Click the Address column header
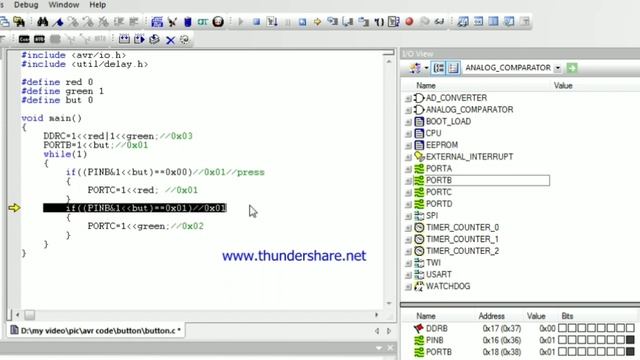 [x=491, y=316]
